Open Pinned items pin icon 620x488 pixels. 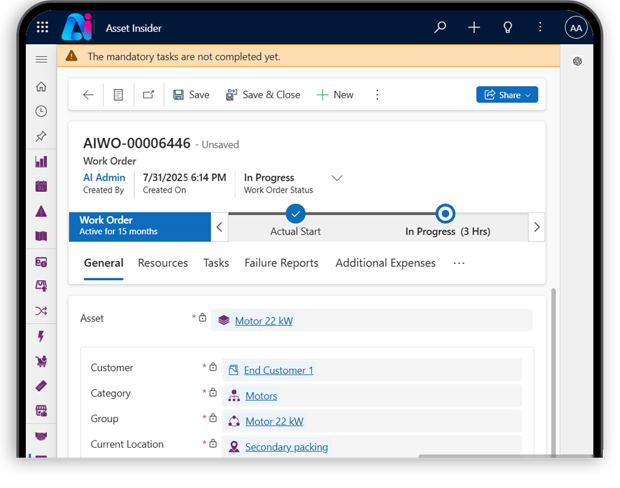pos(41,136)
